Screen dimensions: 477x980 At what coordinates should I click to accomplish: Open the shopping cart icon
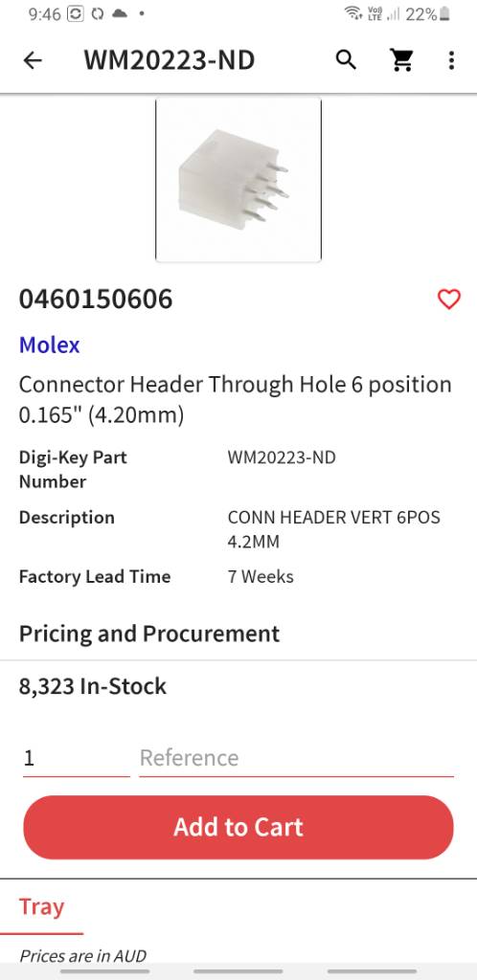click(x=401, y=60)
